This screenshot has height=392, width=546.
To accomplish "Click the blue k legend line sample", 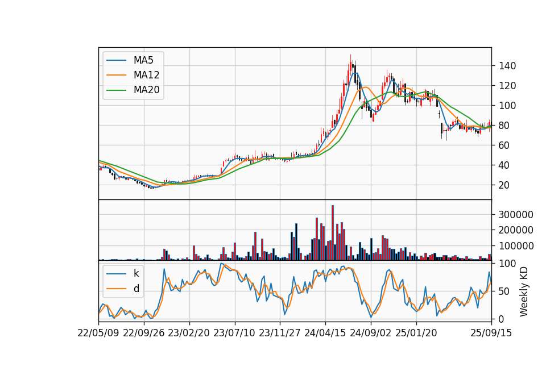I will coord(116,274).
